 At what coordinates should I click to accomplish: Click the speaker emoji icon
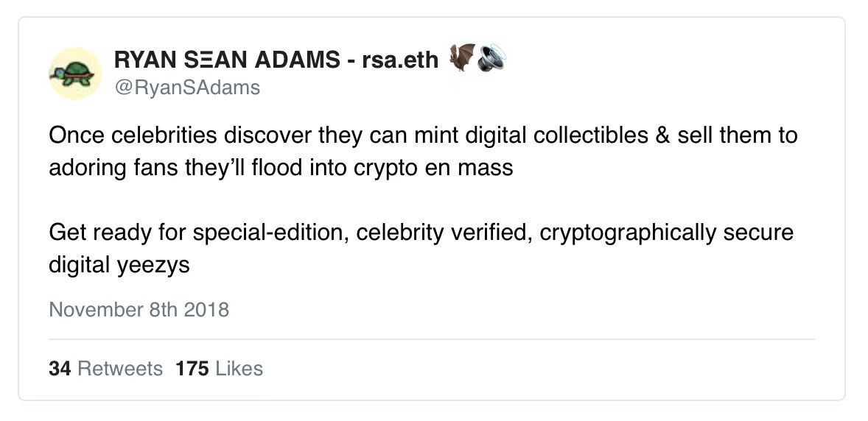coord(490,59)
